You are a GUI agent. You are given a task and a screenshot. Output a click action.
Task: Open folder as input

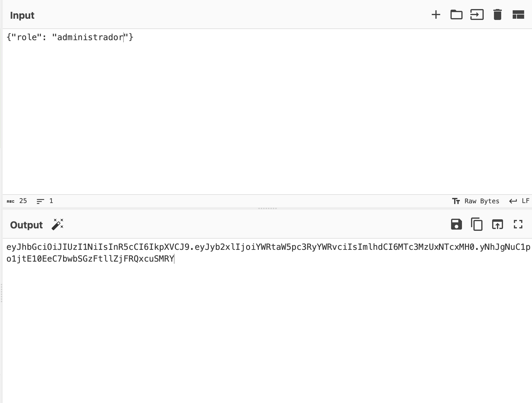[x=456, y=15]
